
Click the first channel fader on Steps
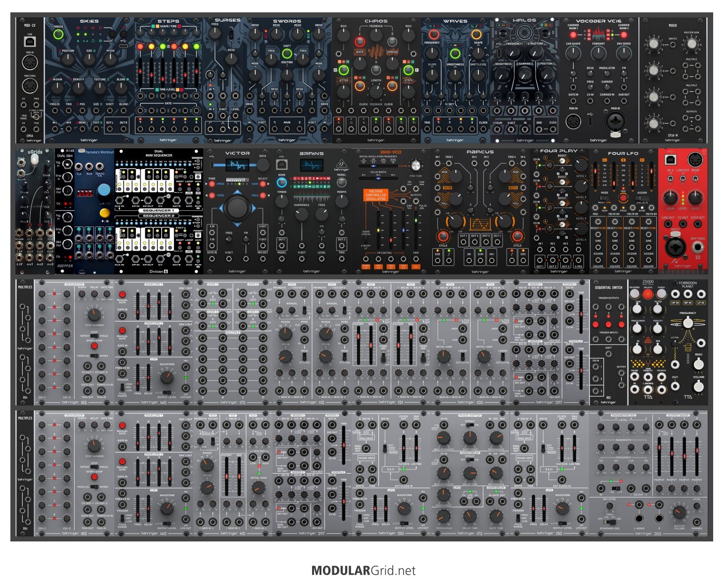[x=140, y=72]
